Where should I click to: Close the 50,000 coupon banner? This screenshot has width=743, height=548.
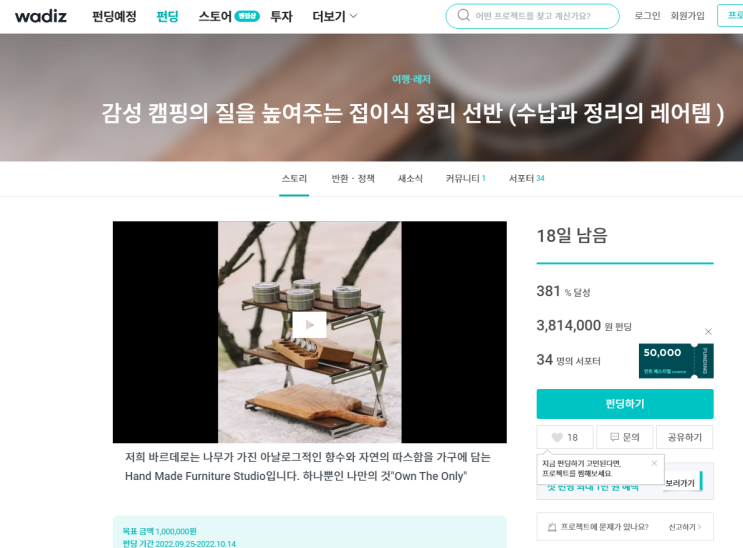coord(708,332)
